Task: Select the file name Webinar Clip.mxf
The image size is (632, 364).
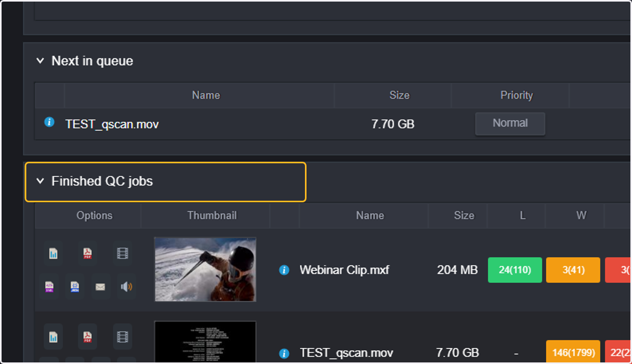Action: tap(344, 270)
